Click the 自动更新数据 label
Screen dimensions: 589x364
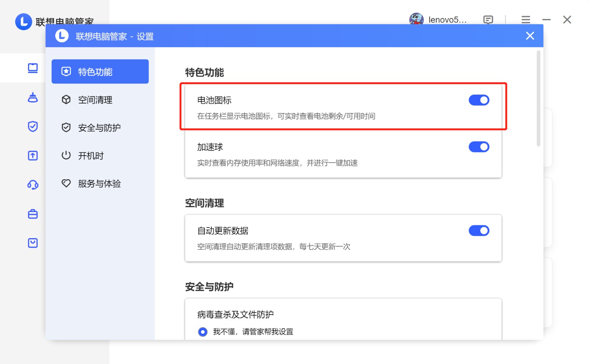coord(223,231)
